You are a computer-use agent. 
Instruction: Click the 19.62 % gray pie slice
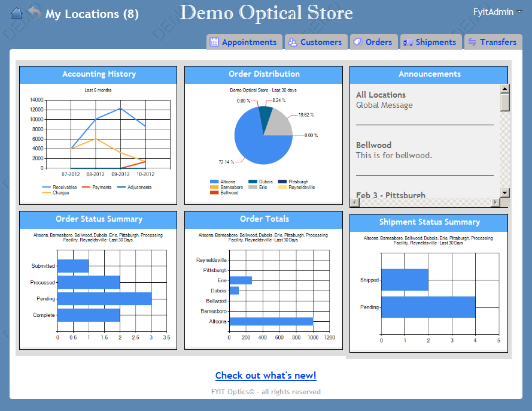[280, 124]
